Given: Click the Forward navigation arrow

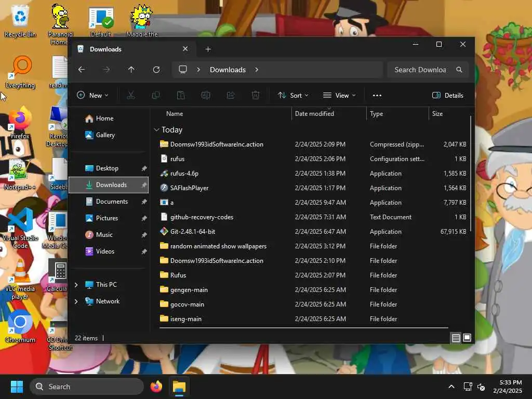Looking at the screenshot, I should point(107,70).
